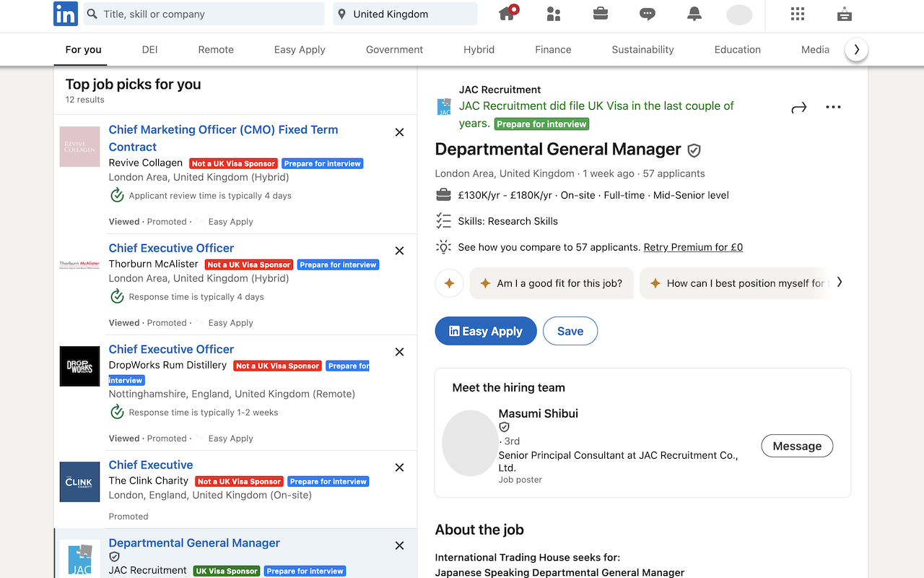Screen dimensions: 924x578
Task: Select the Hybrid tab
Action: pyautogui.click(x=479, y=50)
